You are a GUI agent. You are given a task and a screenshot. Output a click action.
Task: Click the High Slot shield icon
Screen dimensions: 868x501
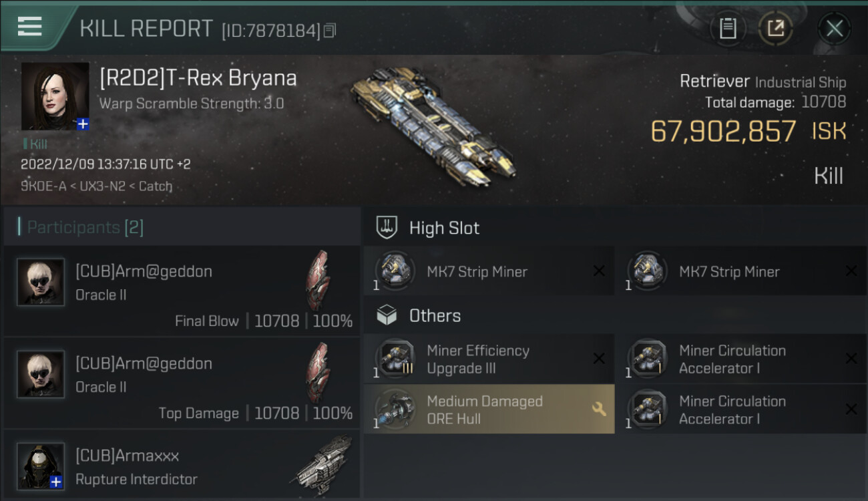pyautogui.click(x=387, y=228)
